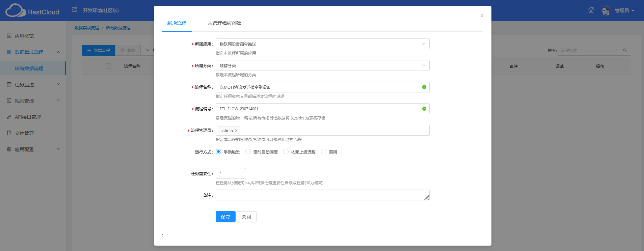
Task: Click the 所有数据流程 breadcrumb link
Action: [x=118, y=28]
